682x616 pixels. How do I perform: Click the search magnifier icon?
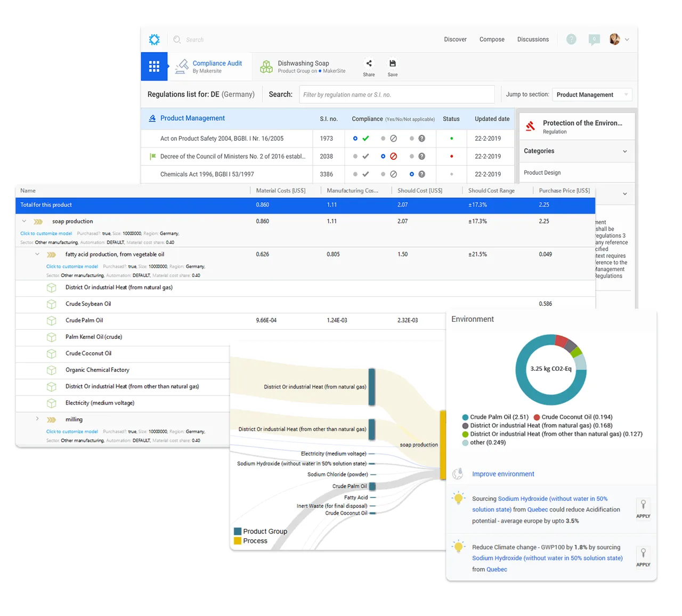coord(177,39)
